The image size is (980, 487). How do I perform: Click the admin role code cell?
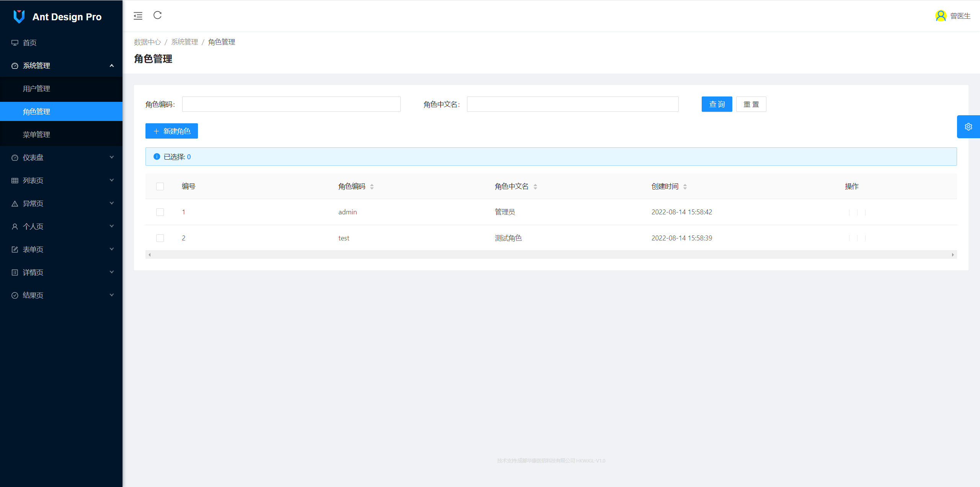(x=348, y=212)
